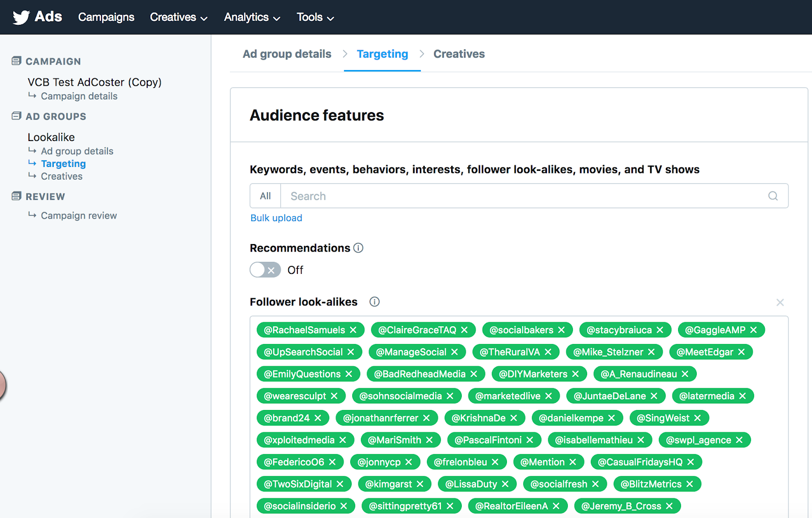Click the @jonathanrferrer tag label
The height and width of the screenshot is (518, 812).
pyautogui.click(x=381, y=418)
